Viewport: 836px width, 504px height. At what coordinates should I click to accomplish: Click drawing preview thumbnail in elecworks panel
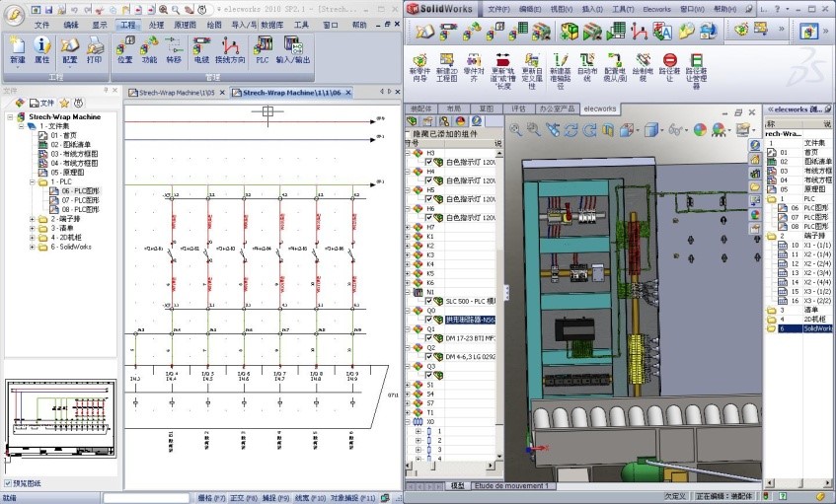click(61, 418)
